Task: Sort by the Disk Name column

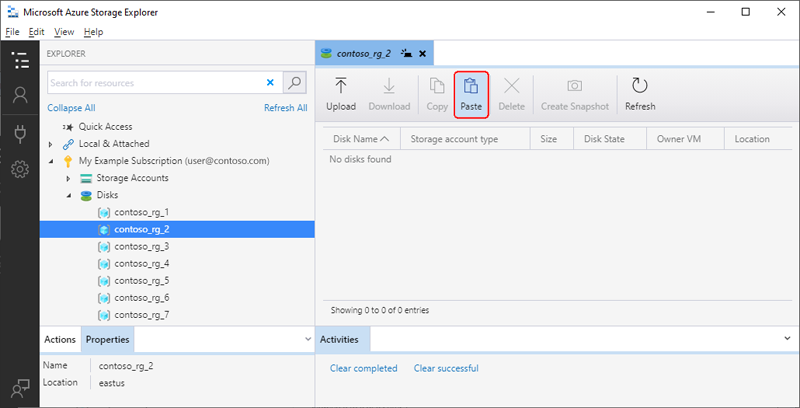Action: click(361, 139)
